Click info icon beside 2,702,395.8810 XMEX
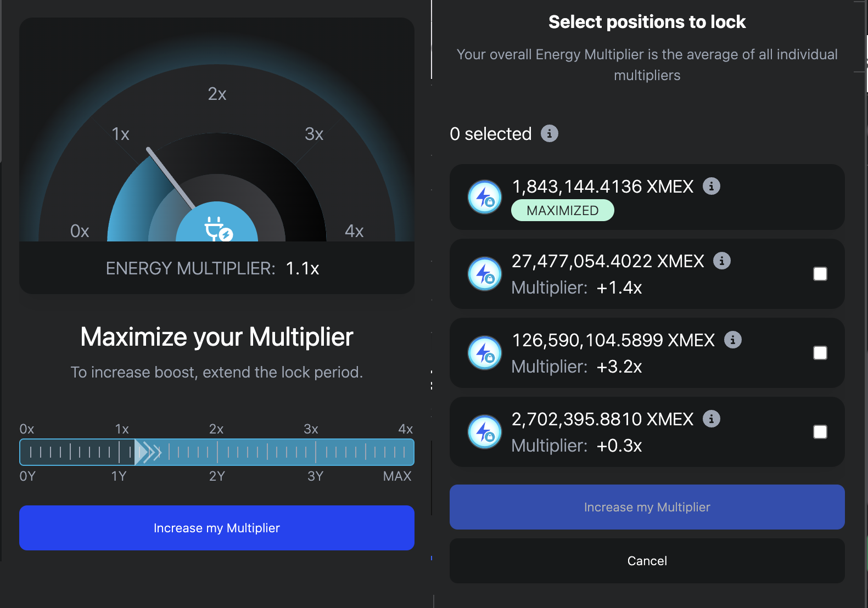This screenshot has width=868, height=608. 712,419
